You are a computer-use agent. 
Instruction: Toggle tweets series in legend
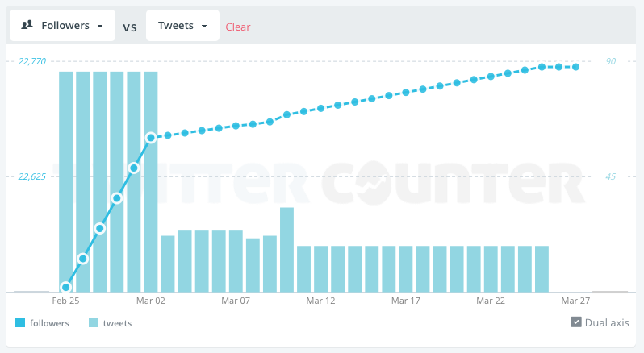[94, 323]
